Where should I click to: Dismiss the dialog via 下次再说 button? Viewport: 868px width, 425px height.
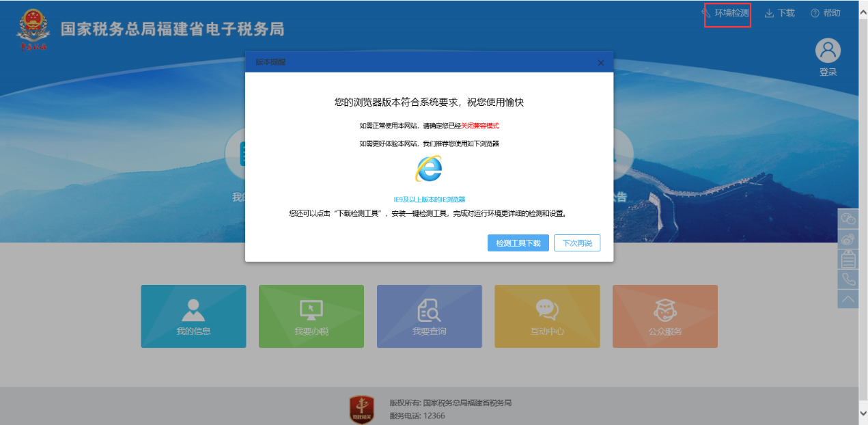click(x=576, y=243)
